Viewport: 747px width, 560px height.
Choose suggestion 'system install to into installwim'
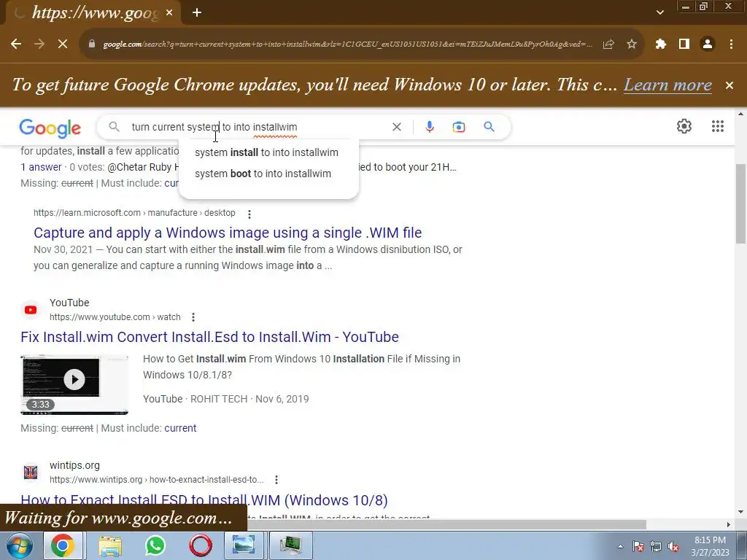tap(268, 152)
